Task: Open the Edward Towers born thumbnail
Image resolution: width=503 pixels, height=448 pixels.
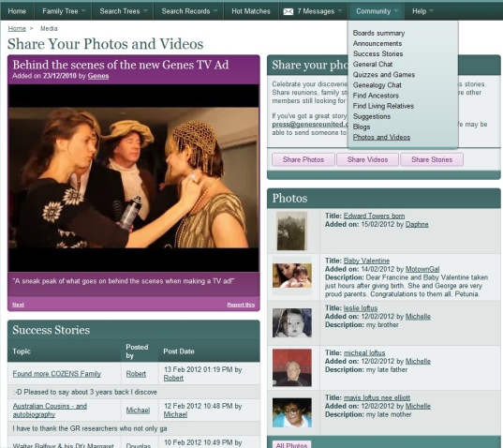Action: [292, 231]
